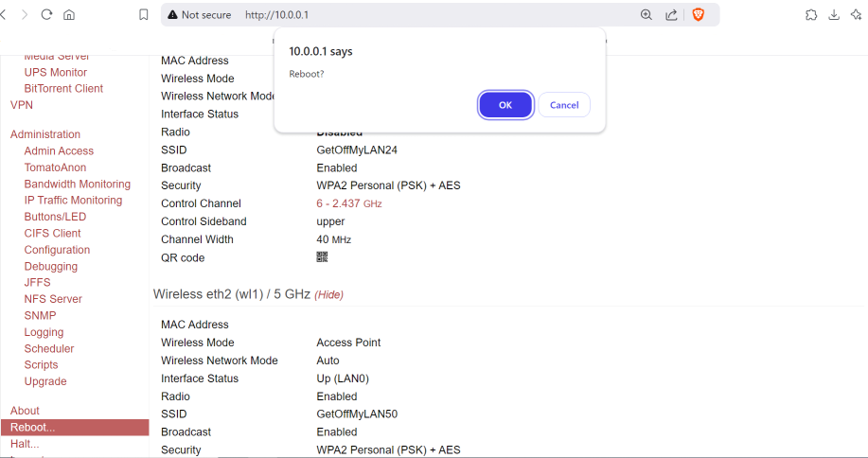Open the Admin Access page link
Screen dimensions: 868x458
(x=59, y=150)
